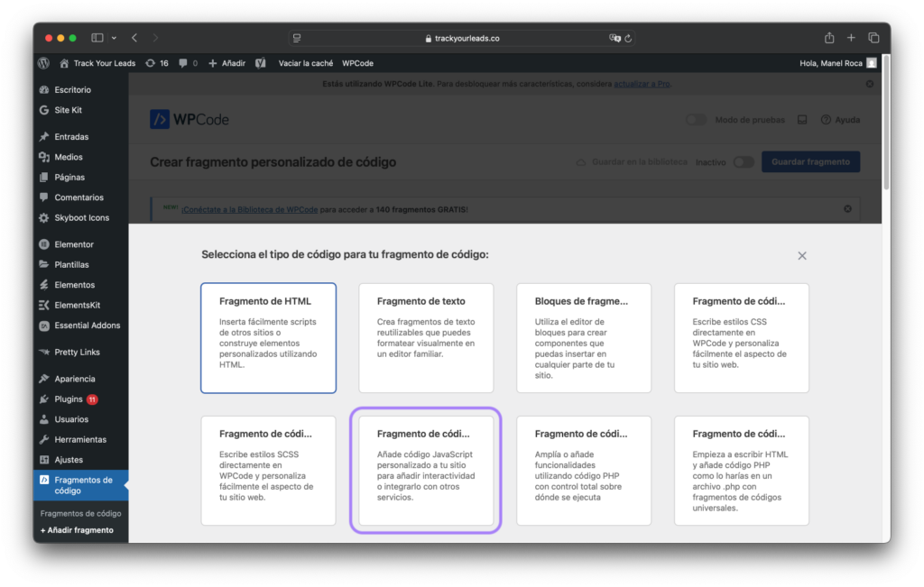Reload page with the refresh icon

click(x=628, y=38)
